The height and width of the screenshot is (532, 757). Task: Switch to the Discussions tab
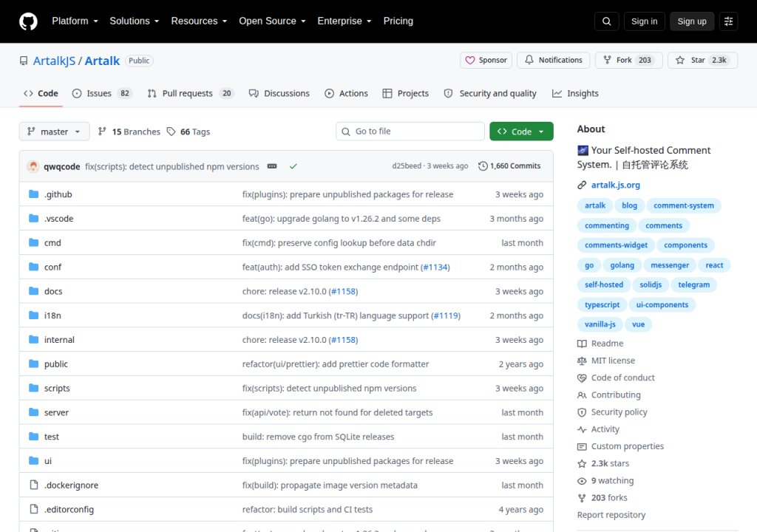279,94
